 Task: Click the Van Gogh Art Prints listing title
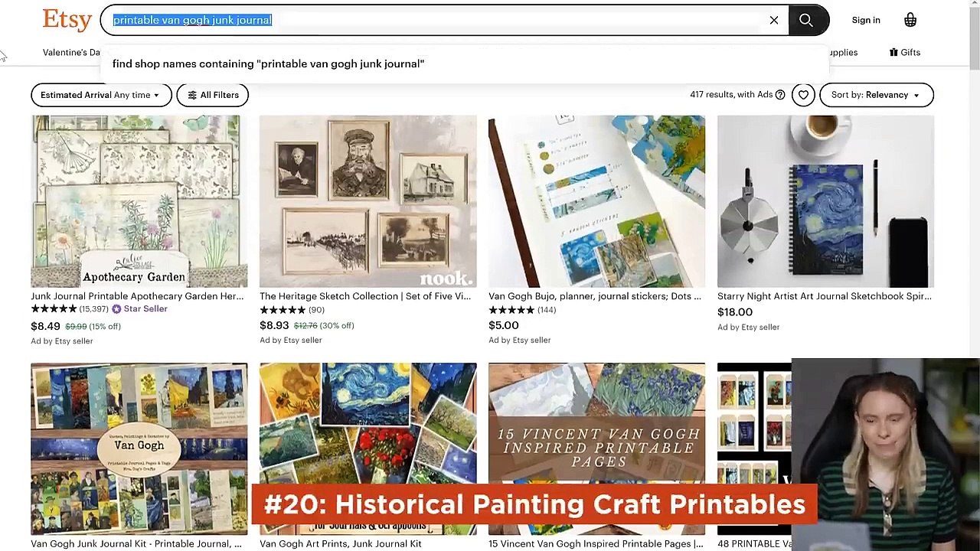click(341, 543)
